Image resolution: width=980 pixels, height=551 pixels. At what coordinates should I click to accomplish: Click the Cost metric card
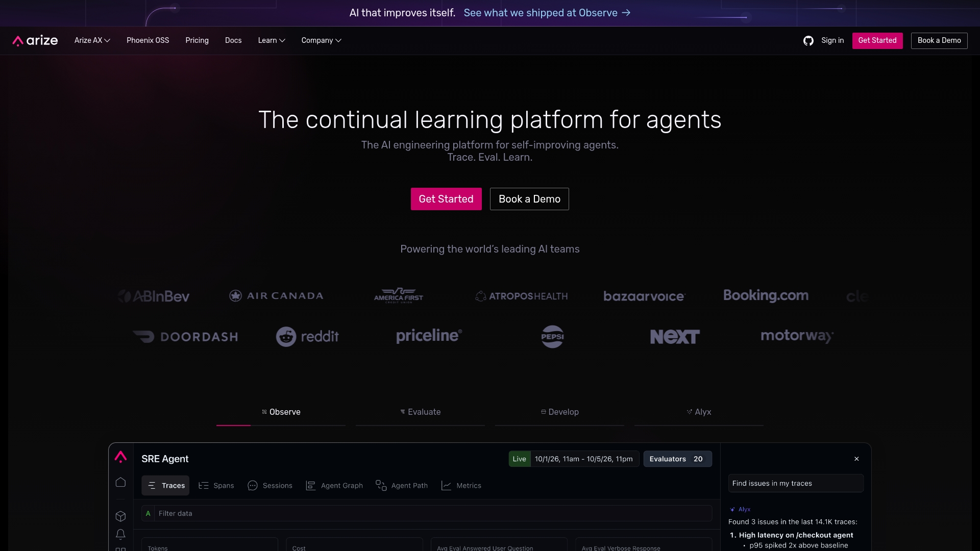[354, 544]
